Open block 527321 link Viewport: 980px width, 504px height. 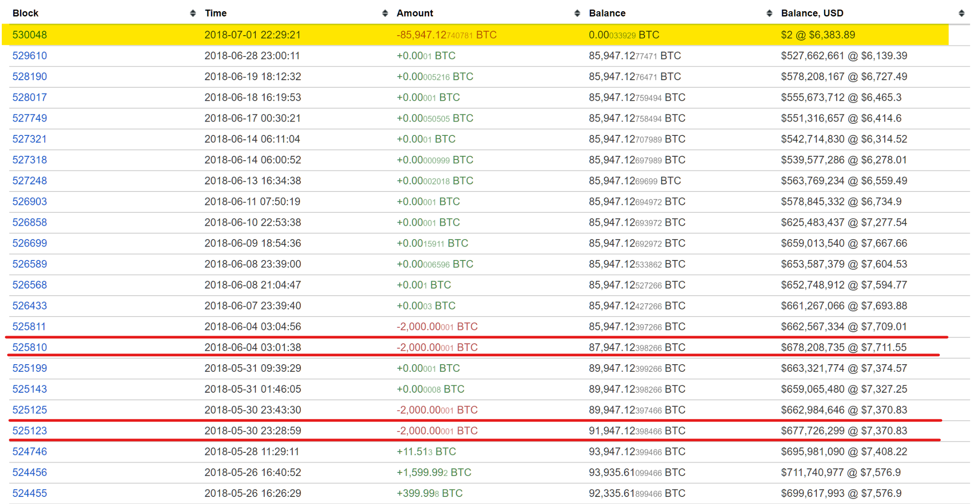coord(29,139)
